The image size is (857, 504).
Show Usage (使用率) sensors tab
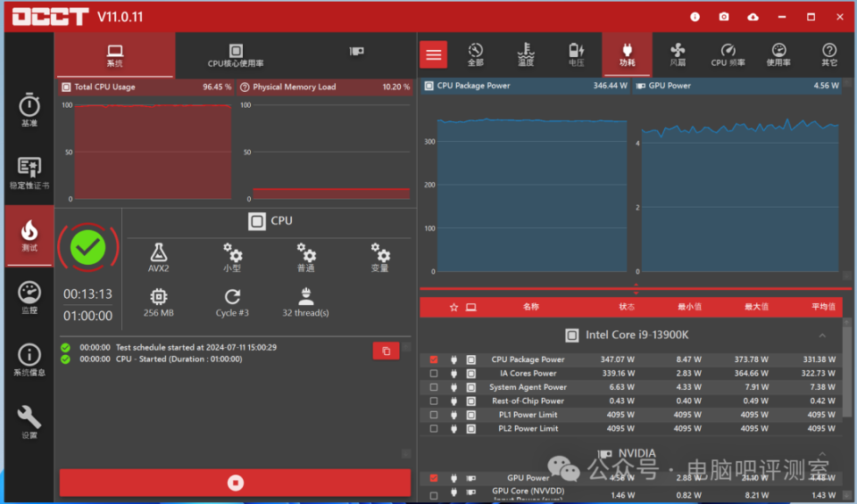pos(778,54)
